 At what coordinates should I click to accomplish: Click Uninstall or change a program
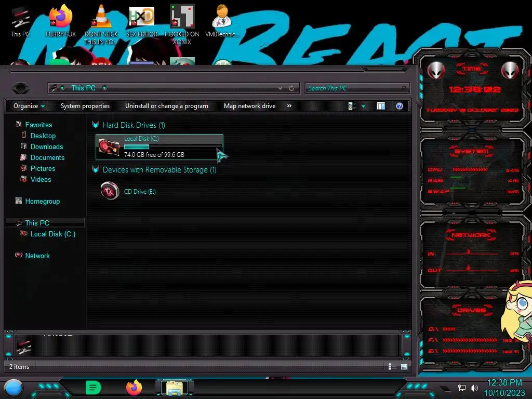point(167,106)
